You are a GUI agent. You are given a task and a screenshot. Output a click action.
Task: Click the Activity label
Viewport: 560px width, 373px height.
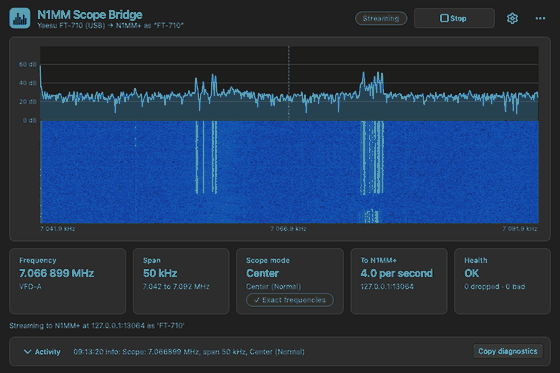click(x=48, y=352)
